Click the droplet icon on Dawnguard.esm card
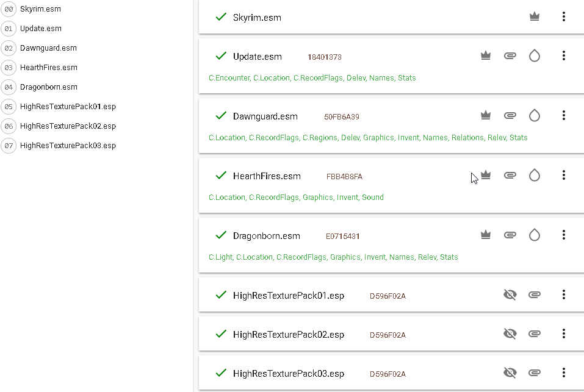This screenshot has height=392, width=584. click(535, 115)
